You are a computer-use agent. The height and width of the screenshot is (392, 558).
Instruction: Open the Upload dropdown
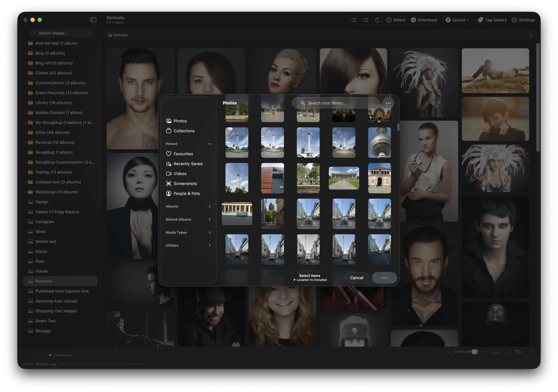click(457, 20)
